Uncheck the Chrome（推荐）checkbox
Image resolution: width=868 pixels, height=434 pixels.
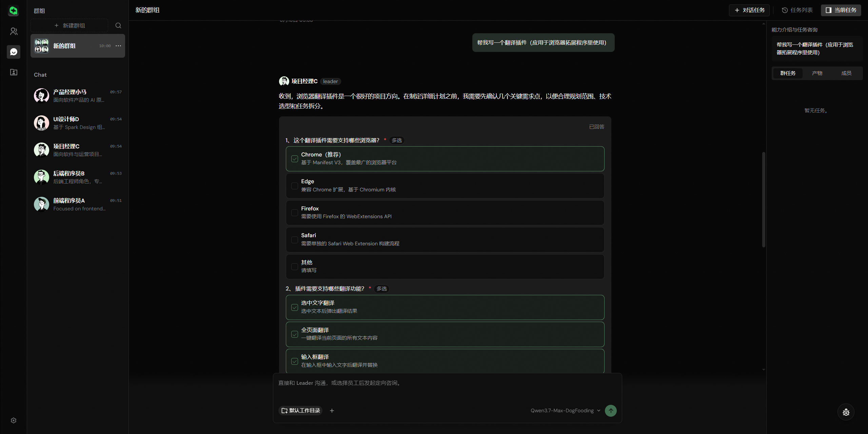pos(295,159)
